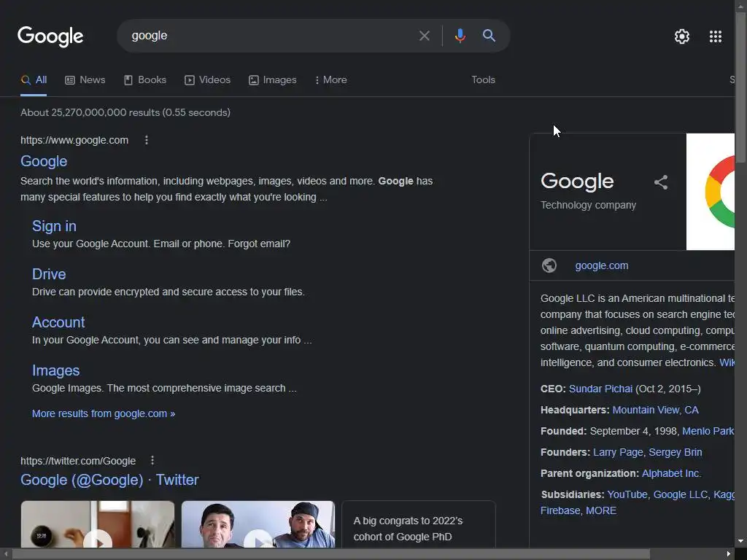Viewport: 747px width, 560px height.
Task: Click the Menlo Park founded location link
Action: click(708, 431)
